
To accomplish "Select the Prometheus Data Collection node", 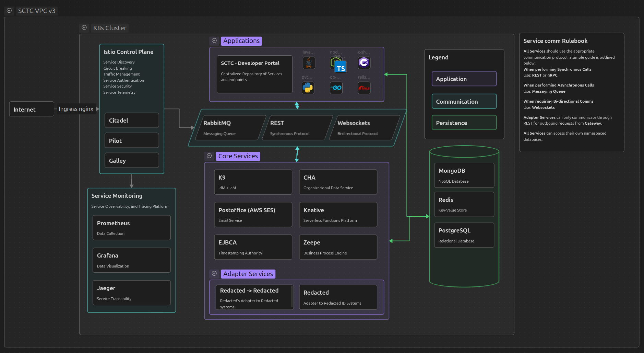I will 132,228.
